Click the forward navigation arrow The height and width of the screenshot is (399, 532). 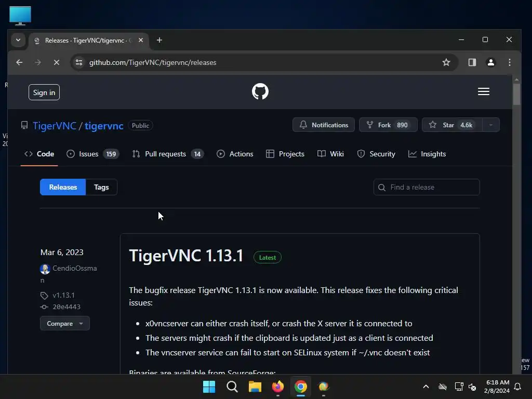tap(38, 62)
